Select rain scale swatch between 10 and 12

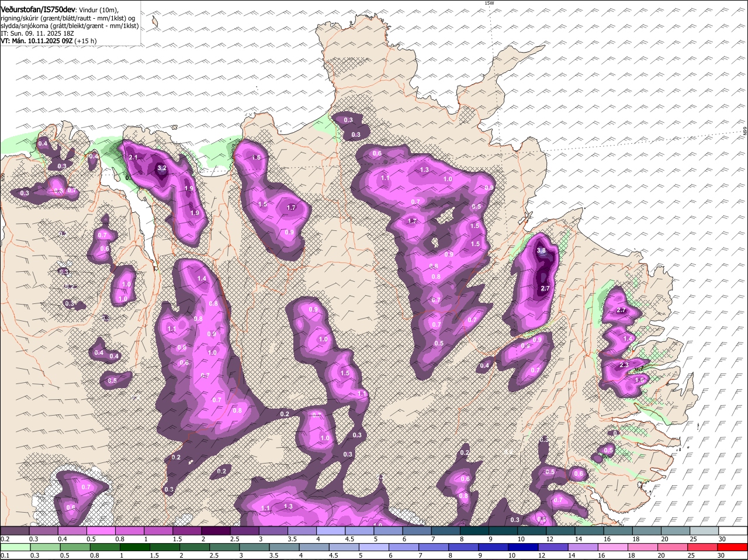525,547
